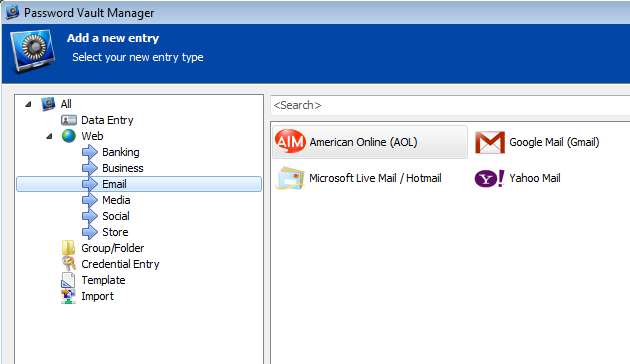Click the vault icon in header banner
Screen dimensions: 630x364
33,51
